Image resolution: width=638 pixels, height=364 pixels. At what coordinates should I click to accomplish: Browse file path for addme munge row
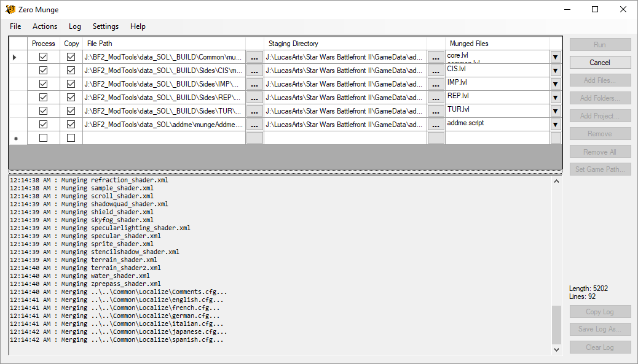pos(254,125)
